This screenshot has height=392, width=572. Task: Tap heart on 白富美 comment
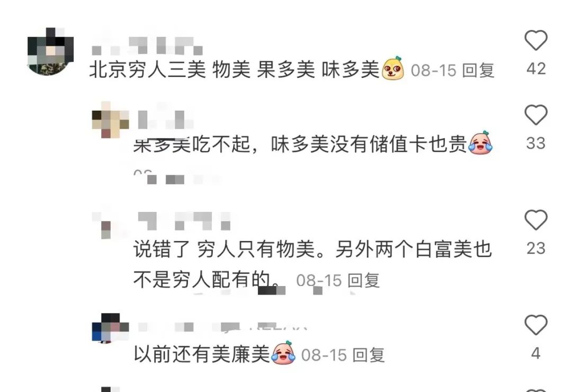coord(536,220)
